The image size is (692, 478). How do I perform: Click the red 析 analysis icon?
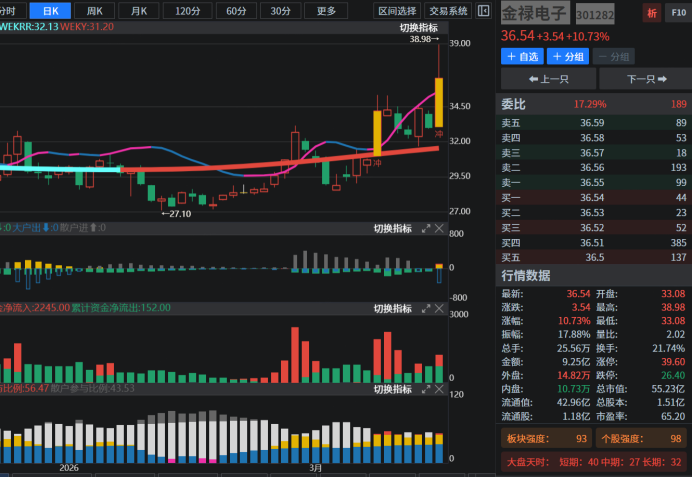651,13
